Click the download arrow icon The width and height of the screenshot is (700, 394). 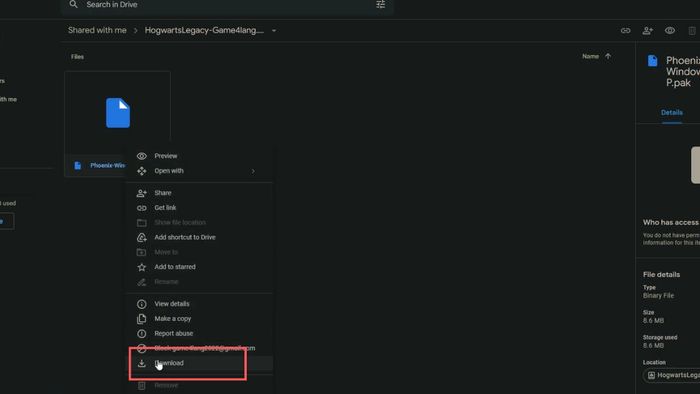(x=142, y=363)
